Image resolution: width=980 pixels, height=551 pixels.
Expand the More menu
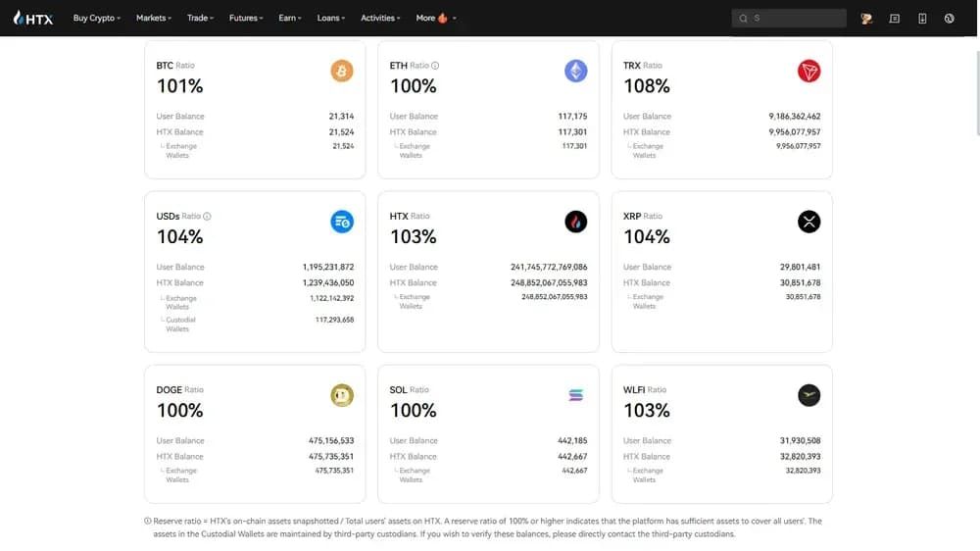(436, 18)
